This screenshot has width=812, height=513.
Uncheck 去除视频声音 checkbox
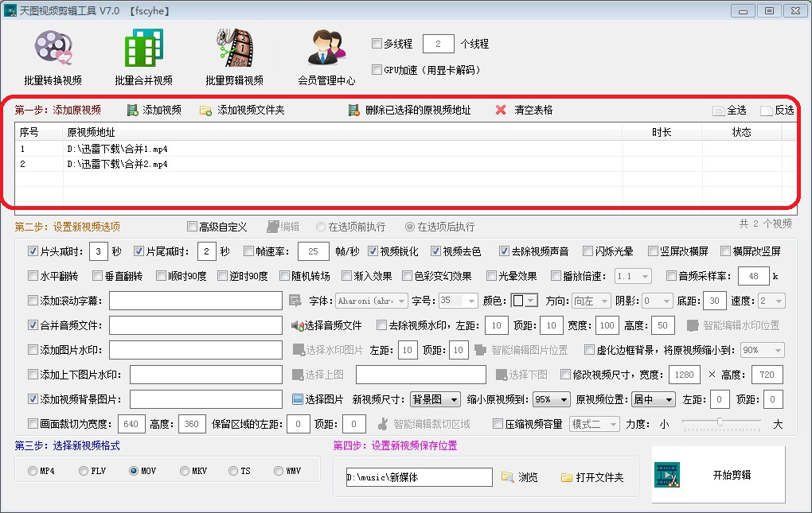pyautogui.click(x=505, y=251)
